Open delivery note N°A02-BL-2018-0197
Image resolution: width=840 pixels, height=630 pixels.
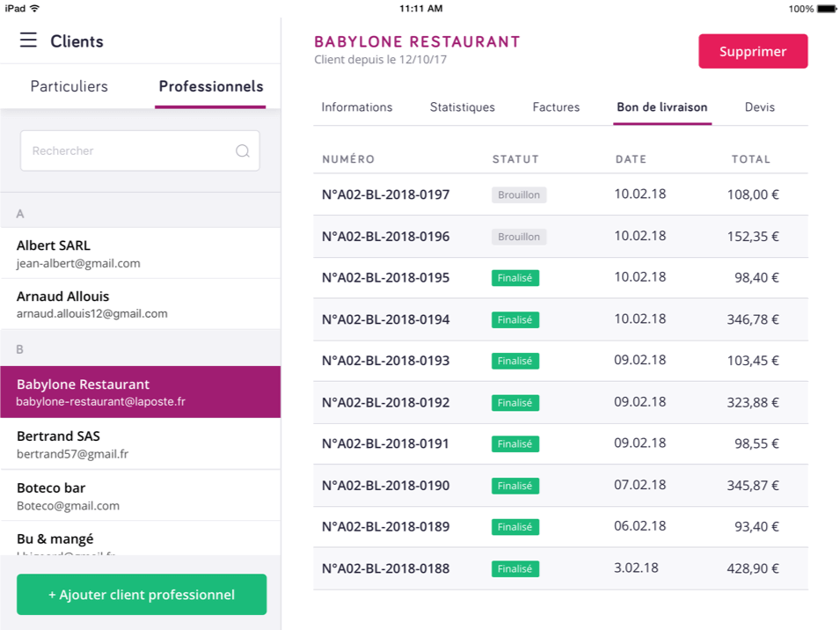385,194
